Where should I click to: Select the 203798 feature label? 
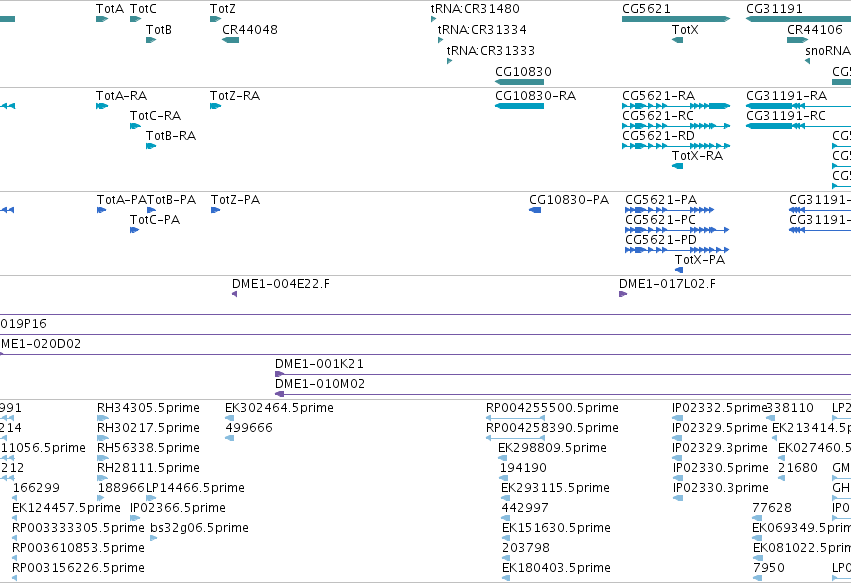(526, 548)
